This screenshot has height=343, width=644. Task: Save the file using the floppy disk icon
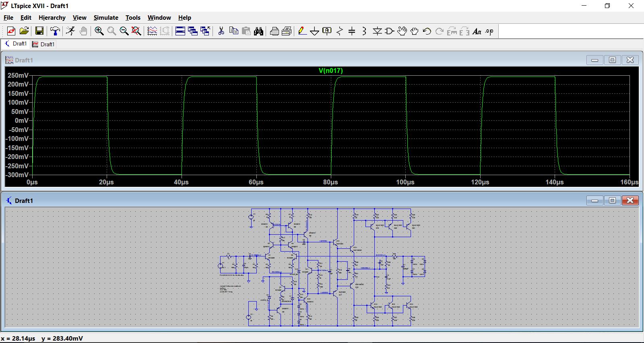coord(39,31)
